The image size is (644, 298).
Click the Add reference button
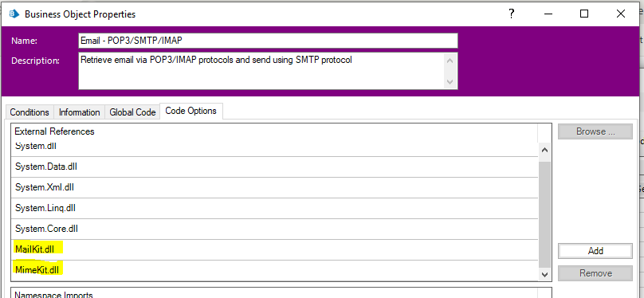coord(595,251)
